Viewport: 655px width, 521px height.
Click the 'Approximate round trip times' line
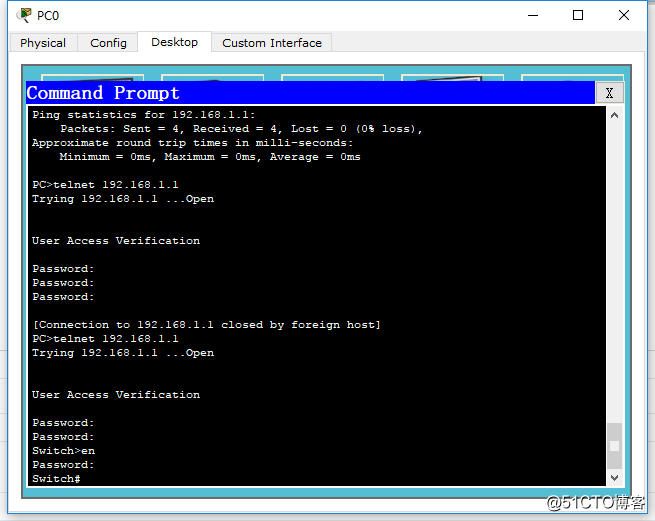pyautogui.click(x=193, y=143)
